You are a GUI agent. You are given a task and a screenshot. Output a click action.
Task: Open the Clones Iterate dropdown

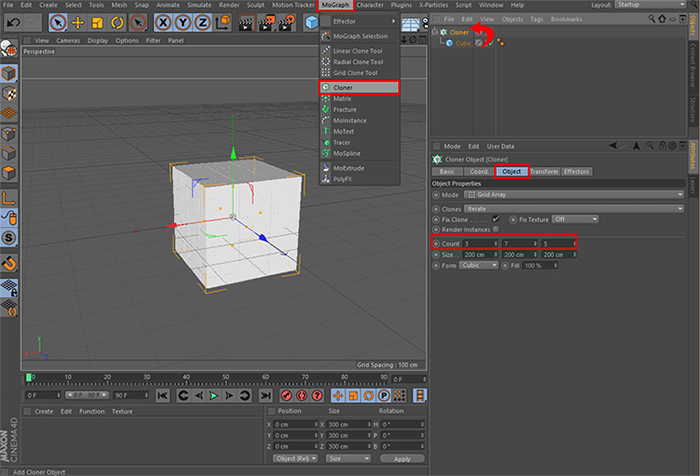point(574,209)
